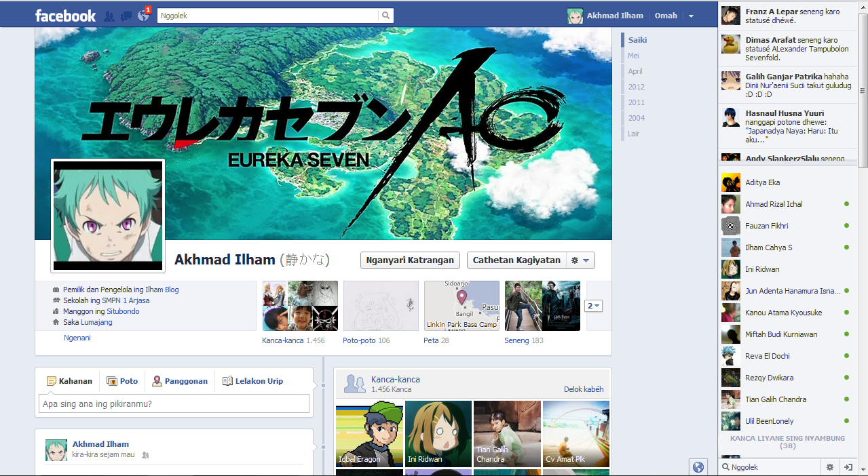868x476 pixels.
Task: Click the Delok kabéh link
Action: point(584,389)
